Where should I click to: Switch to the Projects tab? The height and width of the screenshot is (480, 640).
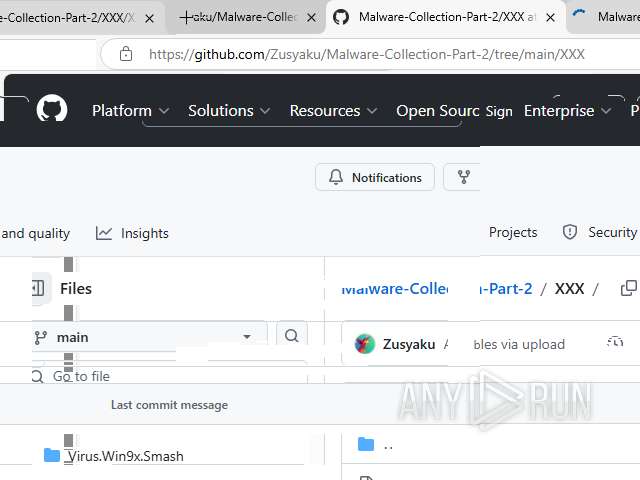tap(513, 232)
